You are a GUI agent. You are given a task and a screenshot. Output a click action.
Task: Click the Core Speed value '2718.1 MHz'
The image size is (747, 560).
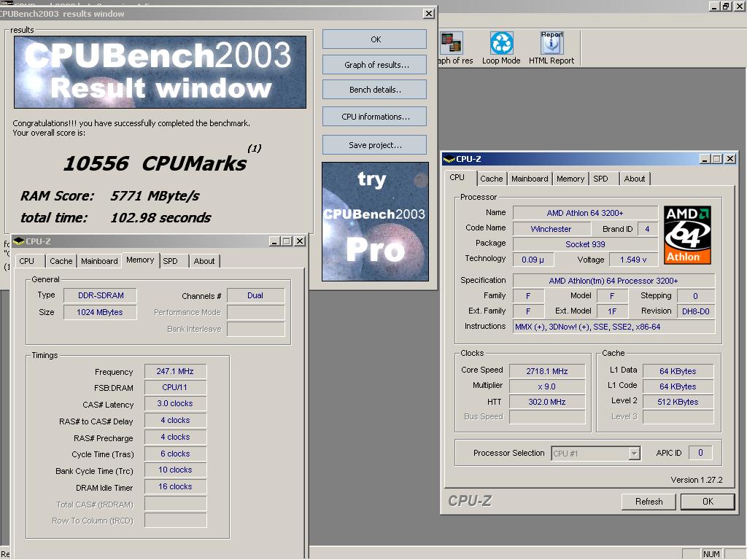pos(547,371)
